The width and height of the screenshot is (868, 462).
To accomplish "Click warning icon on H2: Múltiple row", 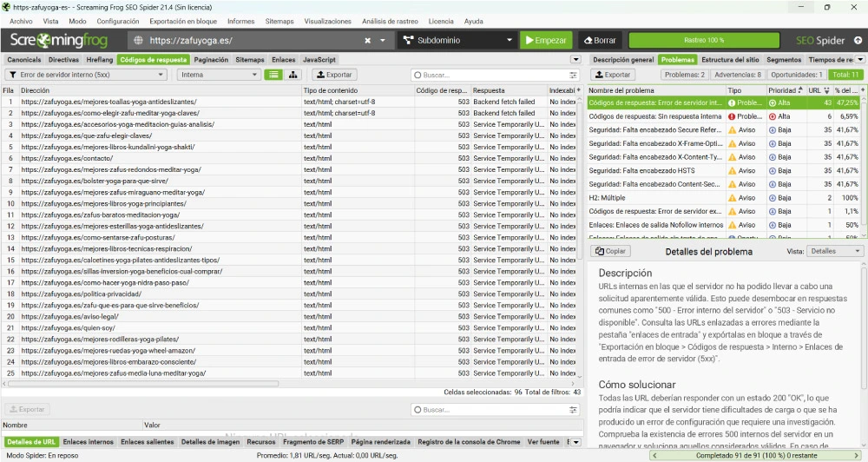I will [x=732, y=198].
